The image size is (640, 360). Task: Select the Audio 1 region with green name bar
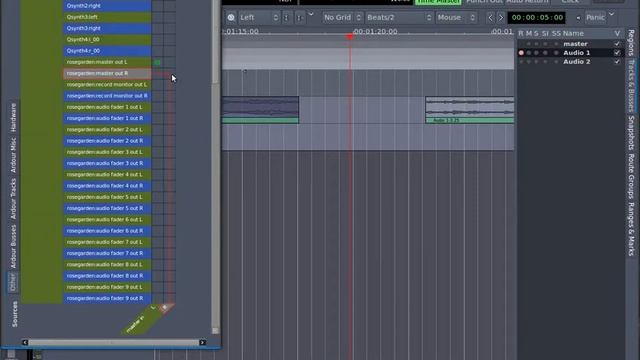click(x=469, y=110)
